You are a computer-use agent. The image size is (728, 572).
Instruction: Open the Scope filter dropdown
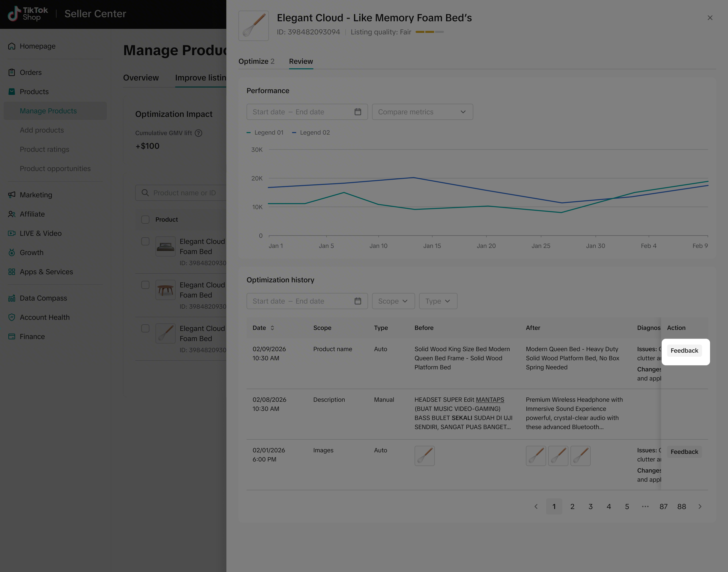click(393, 301)
